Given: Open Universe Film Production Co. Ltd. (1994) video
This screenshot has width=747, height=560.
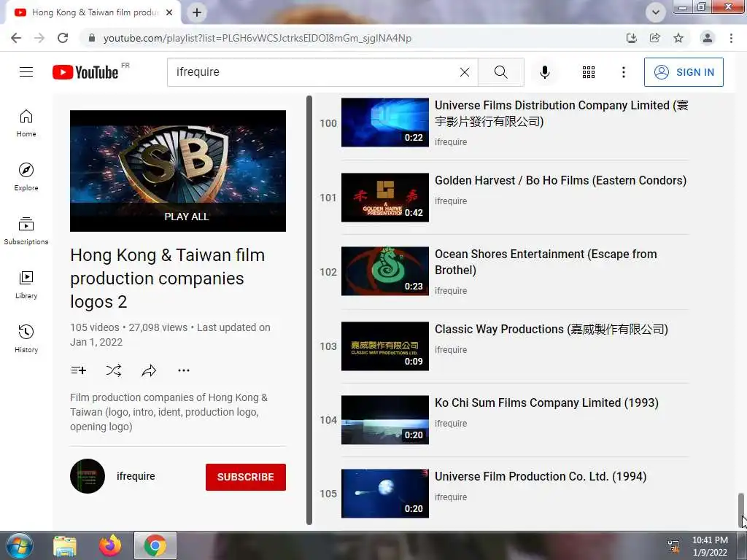Looking at the screenshot, I should click(x=541, y=477).
